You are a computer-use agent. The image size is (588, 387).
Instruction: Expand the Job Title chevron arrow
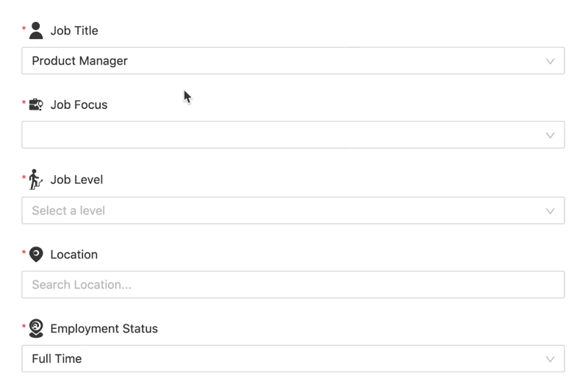point(550,61)
